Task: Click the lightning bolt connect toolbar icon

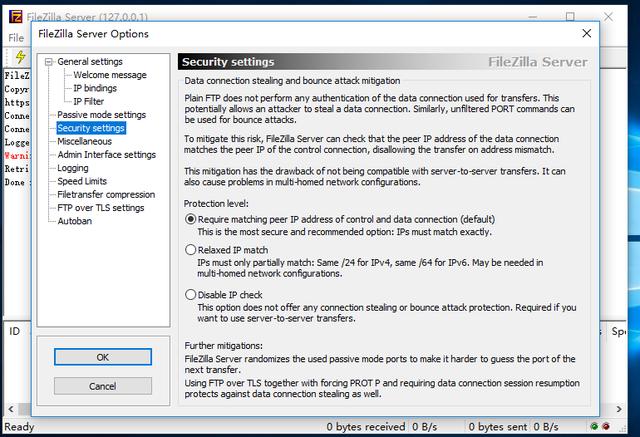Action: point(20,56)
